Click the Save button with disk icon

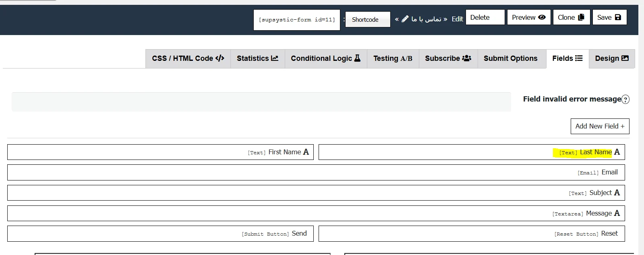[x=609, y=17]
